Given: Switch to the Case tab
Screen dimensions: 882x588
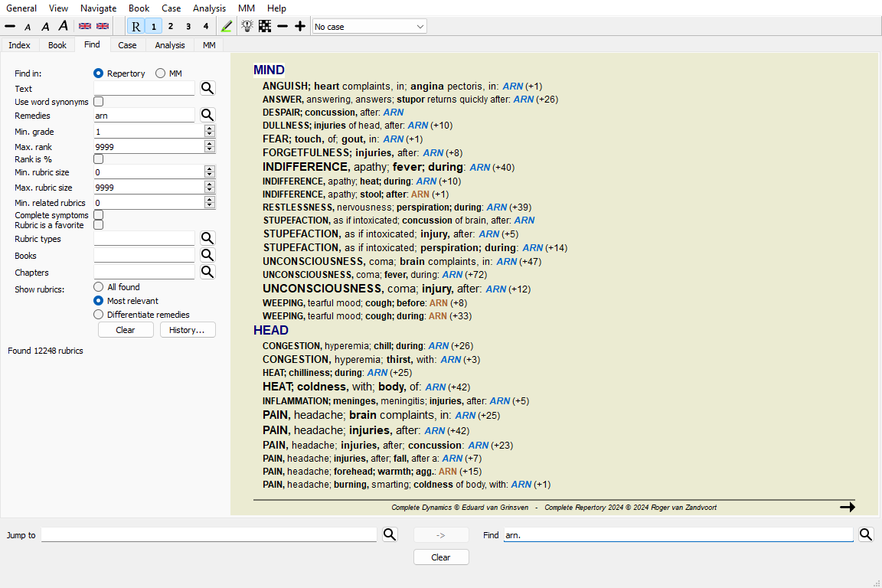Looking at the screenshot, I should tap(127, 45).
